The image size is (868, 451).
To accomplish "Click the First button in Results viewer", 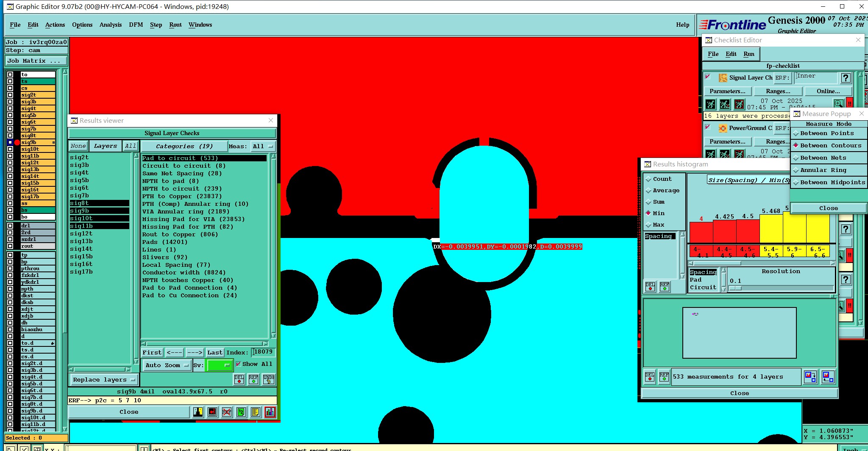I will coord(152,352).
